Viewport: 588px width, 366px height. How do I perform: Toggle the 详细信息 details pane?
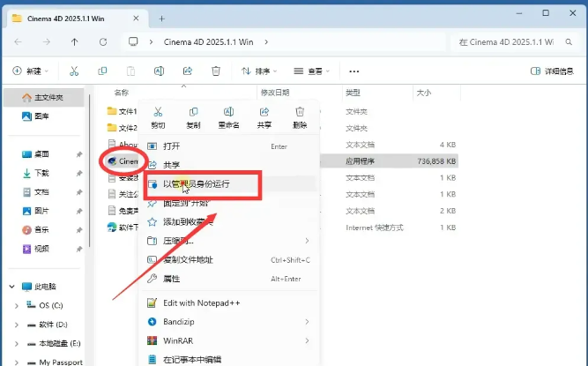[x=552, y=71]
